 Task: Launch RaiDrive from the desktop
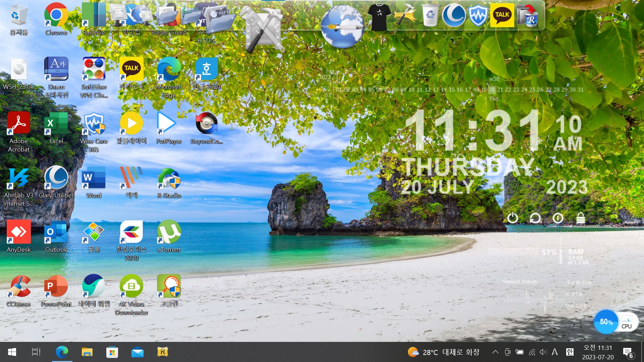(94, 19)
